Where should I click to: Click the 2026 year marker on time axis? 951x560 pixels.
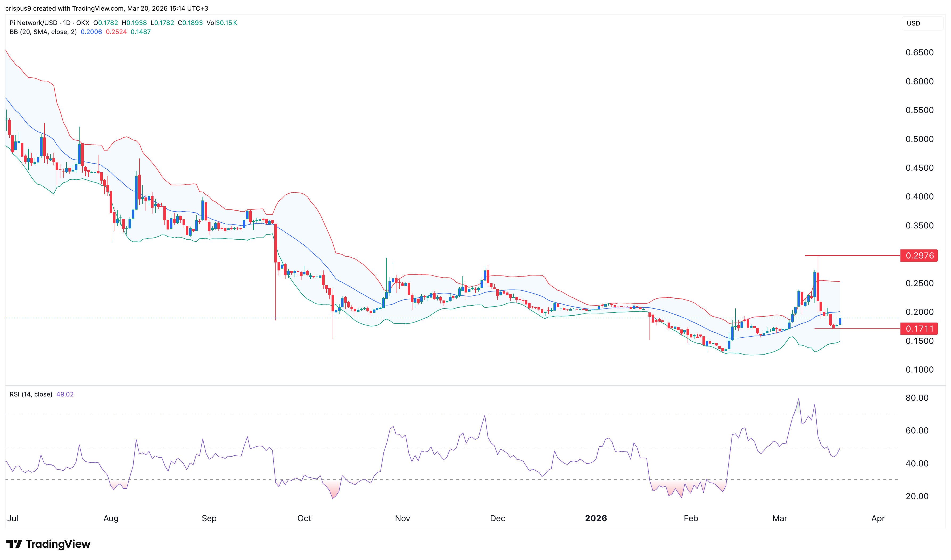pyautogui.click(x=596, y=518)
